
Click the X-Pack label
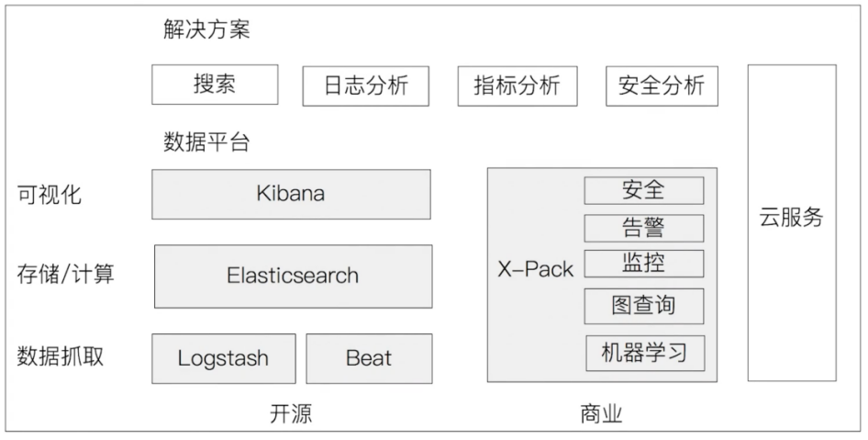[x=535, y=269]
